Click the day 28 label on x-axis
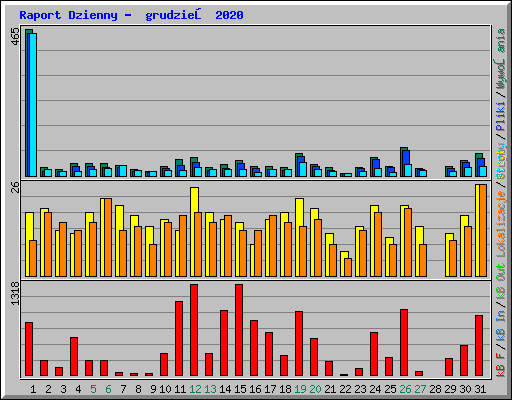 coord(435,389)
